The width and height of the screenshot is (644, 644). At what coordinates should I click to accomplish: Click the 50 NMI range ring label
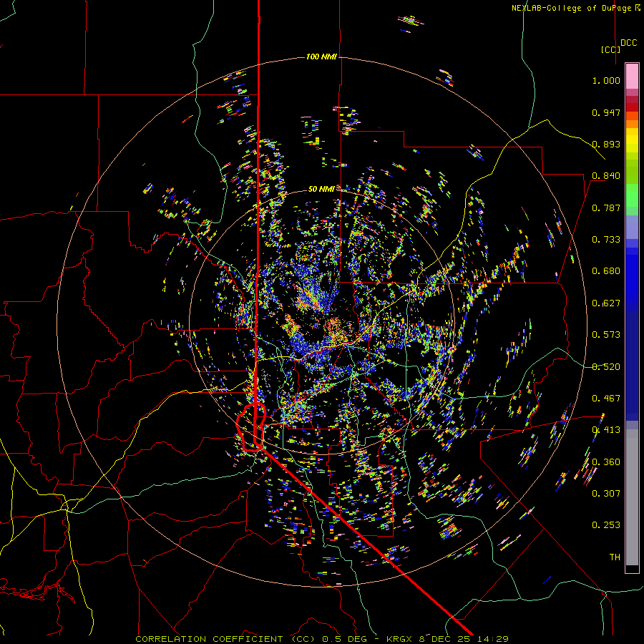[321, 189]
